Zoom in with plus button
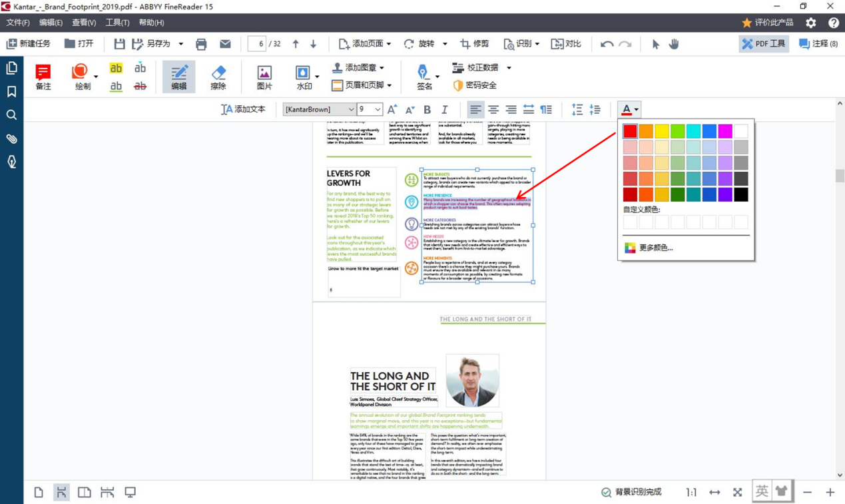The height and width of the screenshot is (504, 845). pyautogui.click(x=830, y=492)
